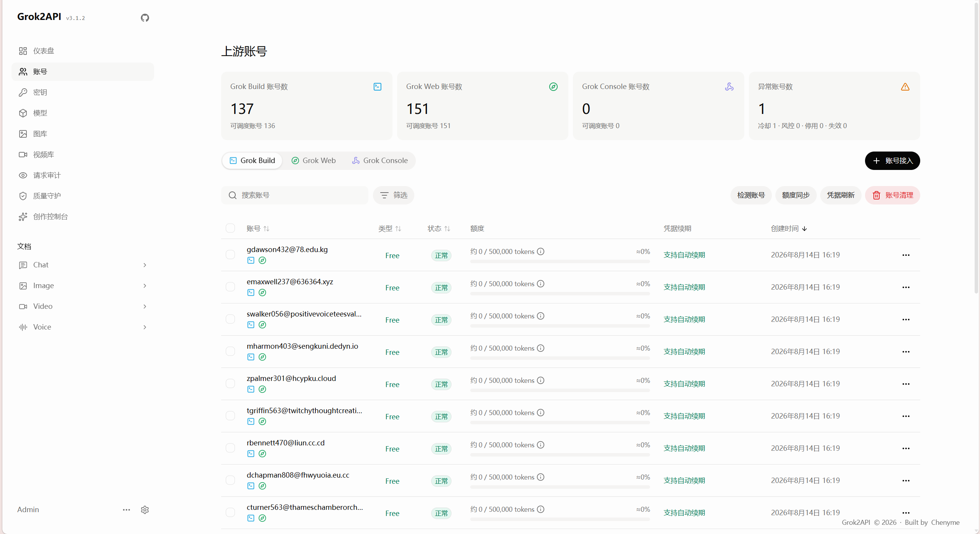Click the 额度同步 button
The height and width of the screenshot is (534, 980).
[x=796, y=195]
